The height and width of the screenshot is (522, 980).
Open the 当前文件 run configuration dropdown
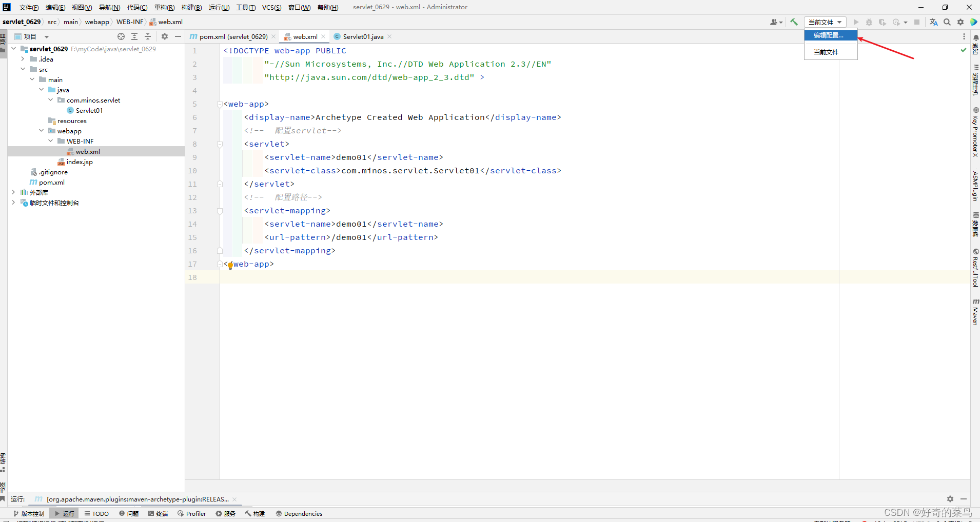pyautogui.click(x=825, y=22)
